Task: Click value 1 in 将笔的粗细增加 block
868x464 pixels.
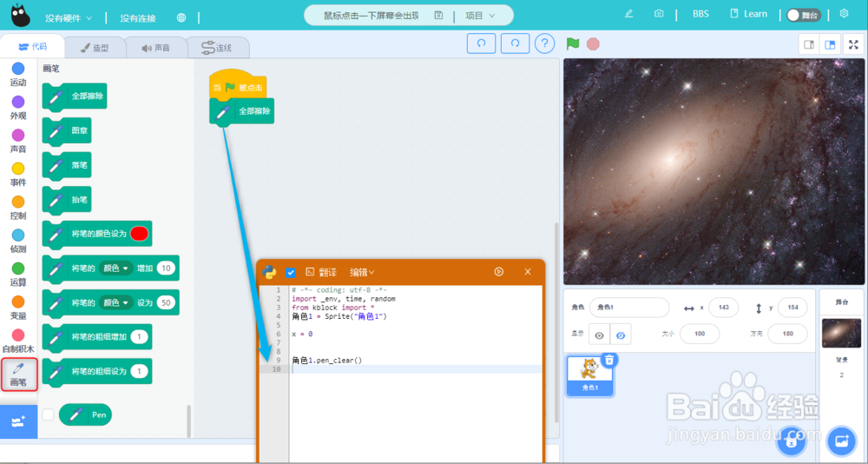Action: point(140,337)
